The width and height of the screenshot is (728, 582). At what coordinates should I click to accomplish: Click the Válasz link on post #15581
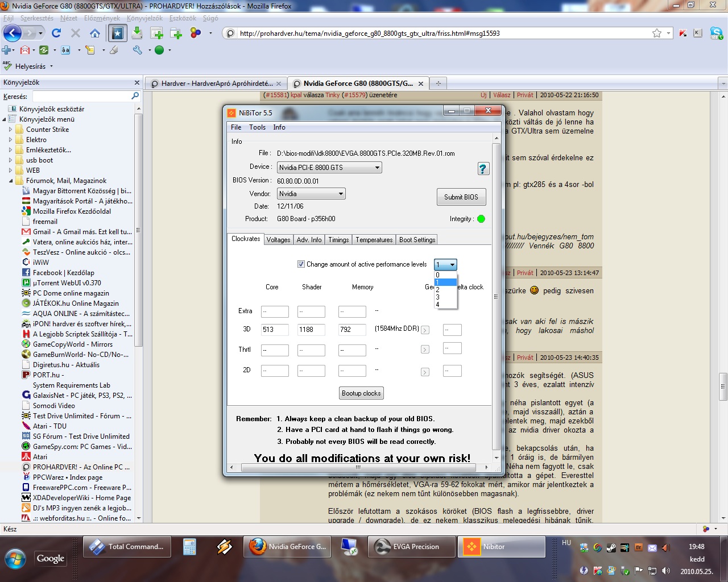[x=502, y=95]
